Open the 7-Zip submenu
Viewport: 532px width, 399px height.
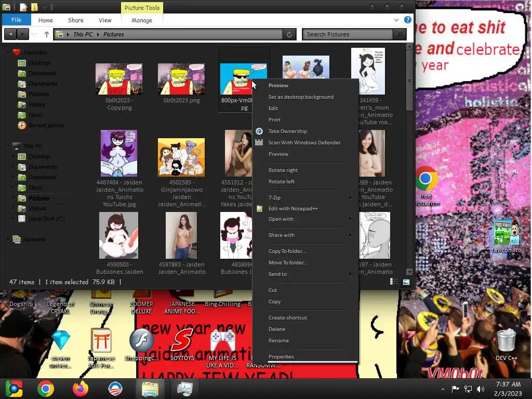click(x=305, y=197)
